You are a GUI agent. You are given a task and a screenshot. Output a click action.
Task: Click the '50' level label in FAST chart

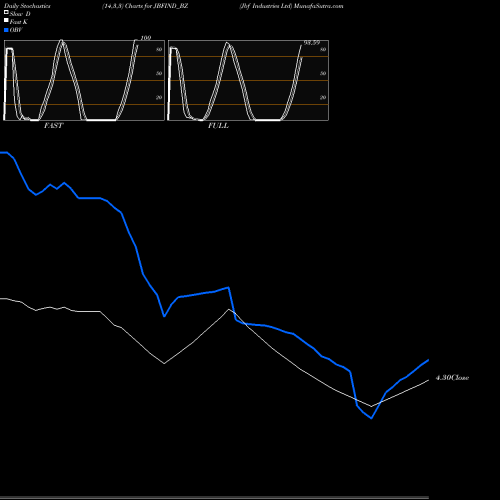[159, 73]
